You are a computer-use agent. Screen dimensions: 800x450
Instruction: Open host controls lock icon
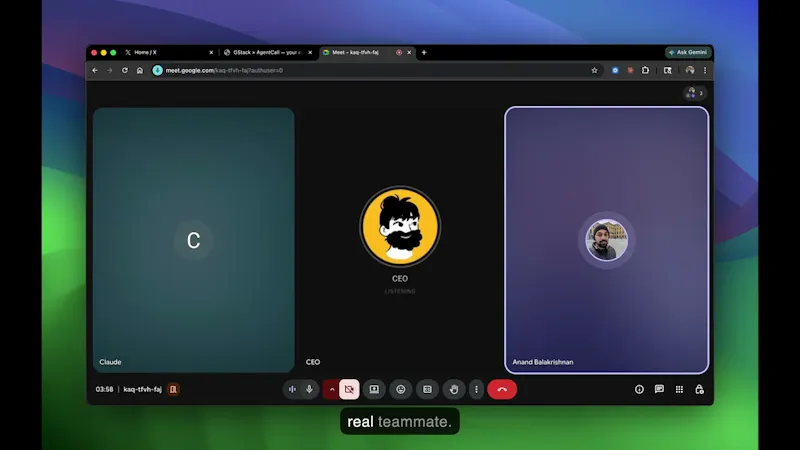[699, 389]
